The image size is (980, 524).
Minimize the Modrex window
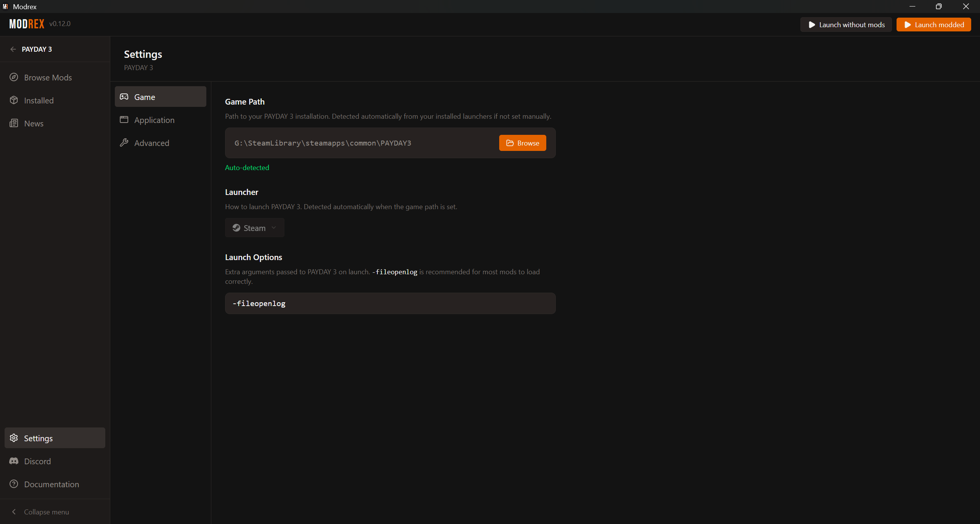[x=912, y=7]
